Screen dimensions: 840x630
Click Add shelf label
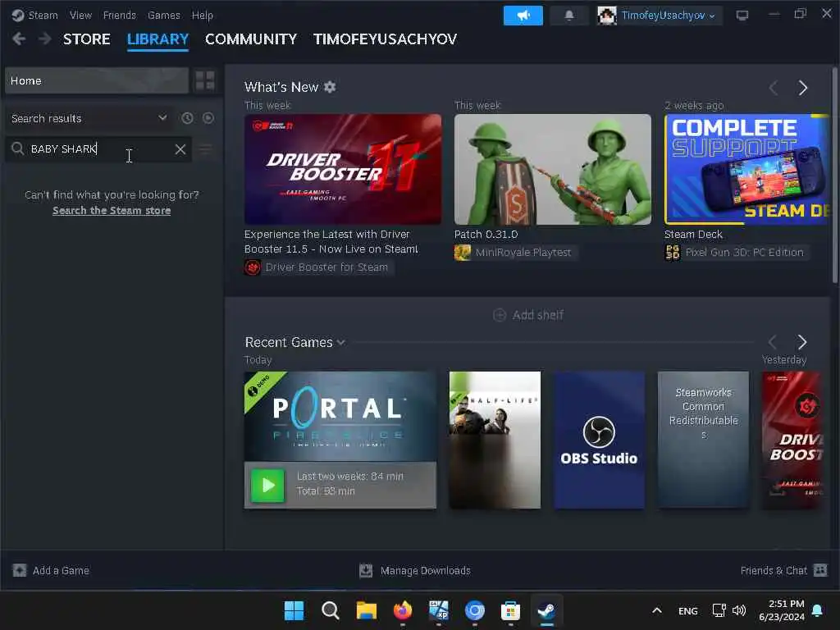538,315
